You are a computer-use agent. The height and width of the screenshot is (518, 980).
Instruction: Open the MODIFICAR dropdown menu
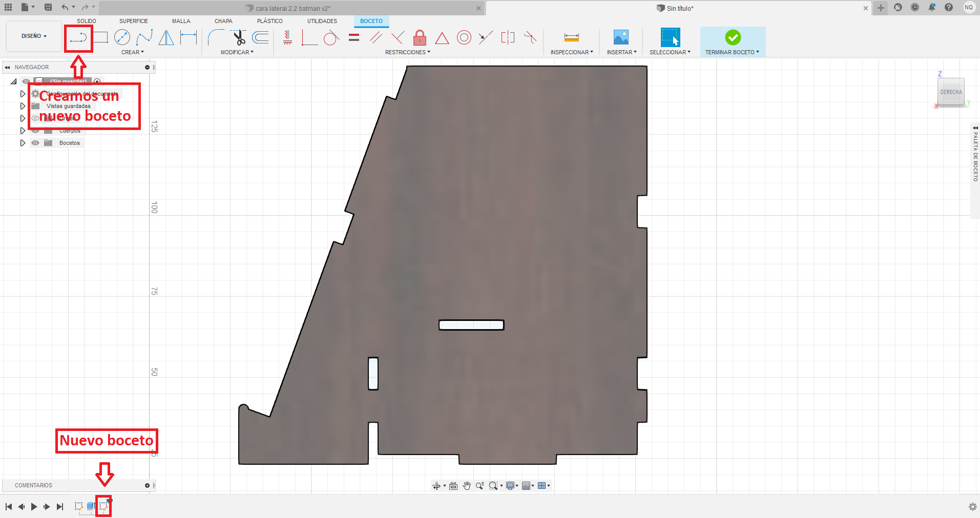237,52
